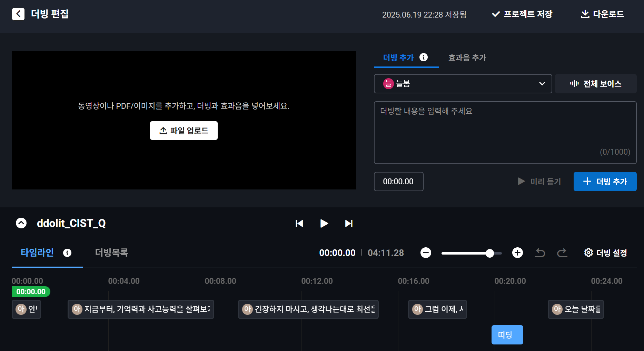This screenshot has height=351, width=644.
Task: Click the info icon beside 타임라인 tab
Action: 67,253
